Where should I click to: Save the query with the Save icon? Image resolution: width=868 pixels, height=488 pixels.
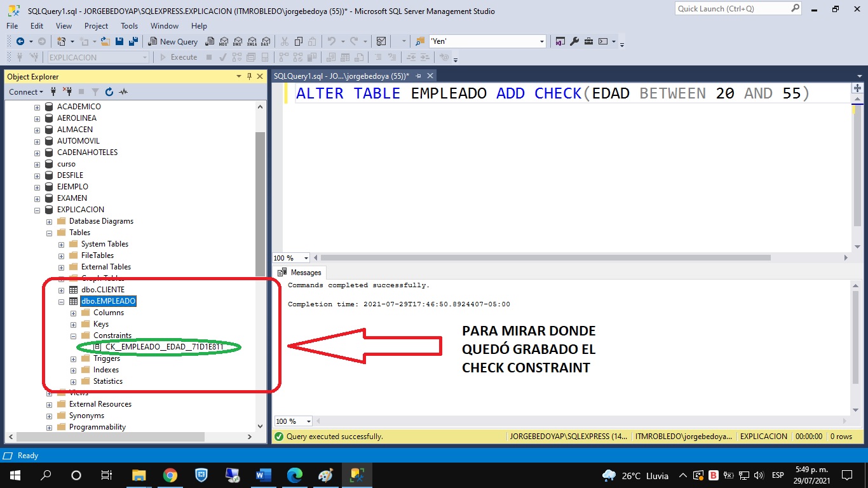(x=120, y=41)
